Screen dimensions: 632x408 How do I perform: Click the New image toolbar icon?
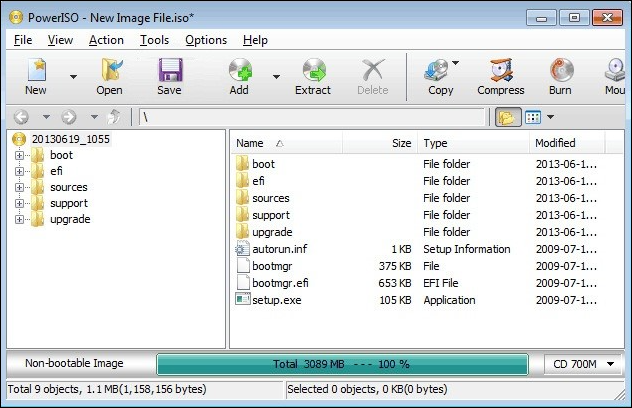pyautogui.click(x=36, y=75)
